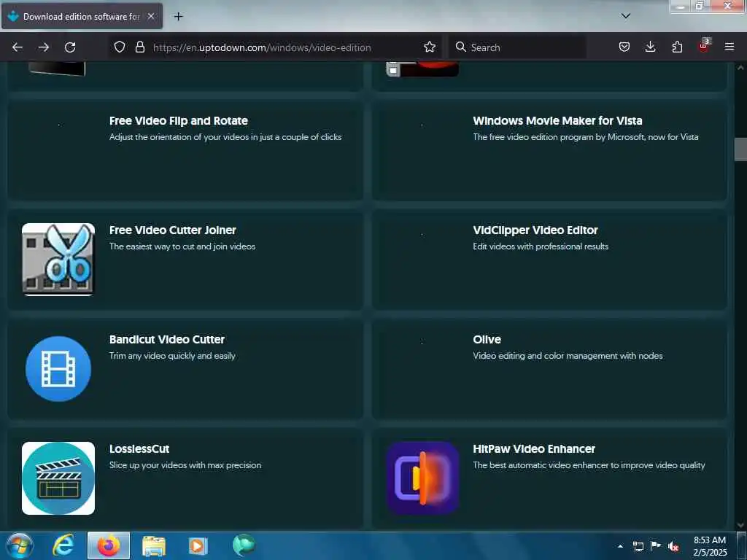This screenshot has height=560, width=747.
Task: Open the Action Center flag icon
Action: tap(656, 546)
